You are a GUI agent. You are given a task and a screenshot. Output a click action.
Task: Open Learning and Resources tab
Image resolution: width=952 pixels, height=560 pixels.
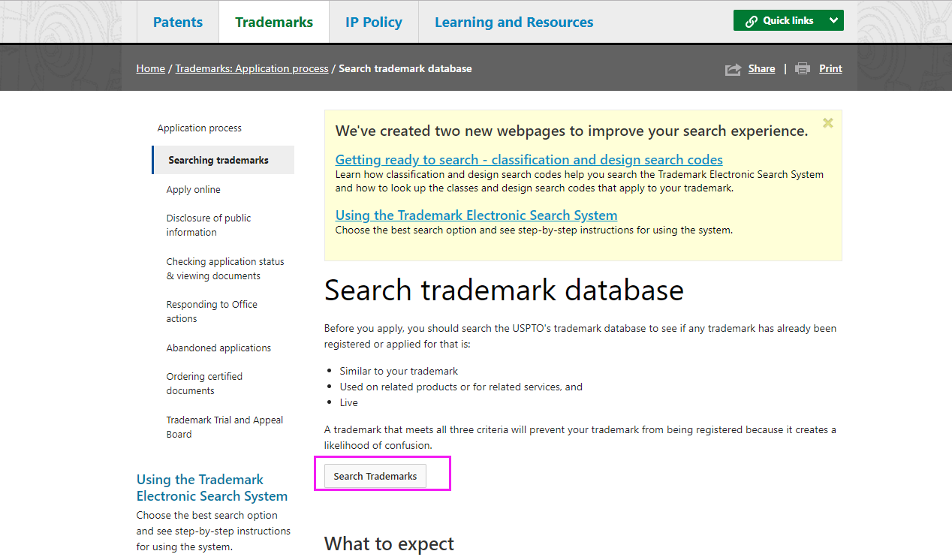[x=514, y=23]
